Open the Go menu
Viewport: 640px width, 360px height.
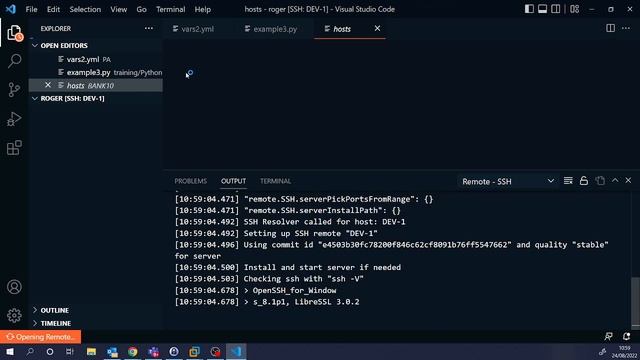(x=141, y=9)
